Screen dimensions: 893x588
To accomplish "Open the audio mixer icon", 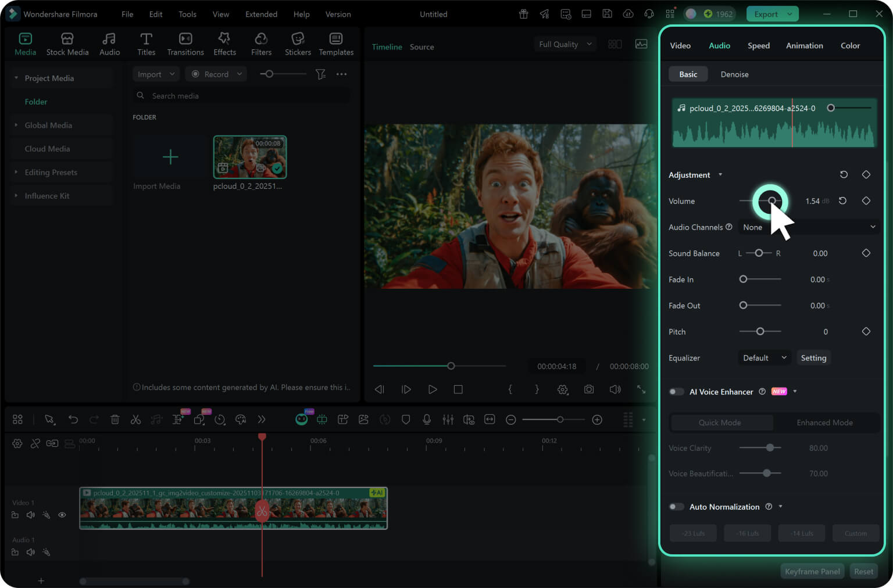I will pos(448,420).
